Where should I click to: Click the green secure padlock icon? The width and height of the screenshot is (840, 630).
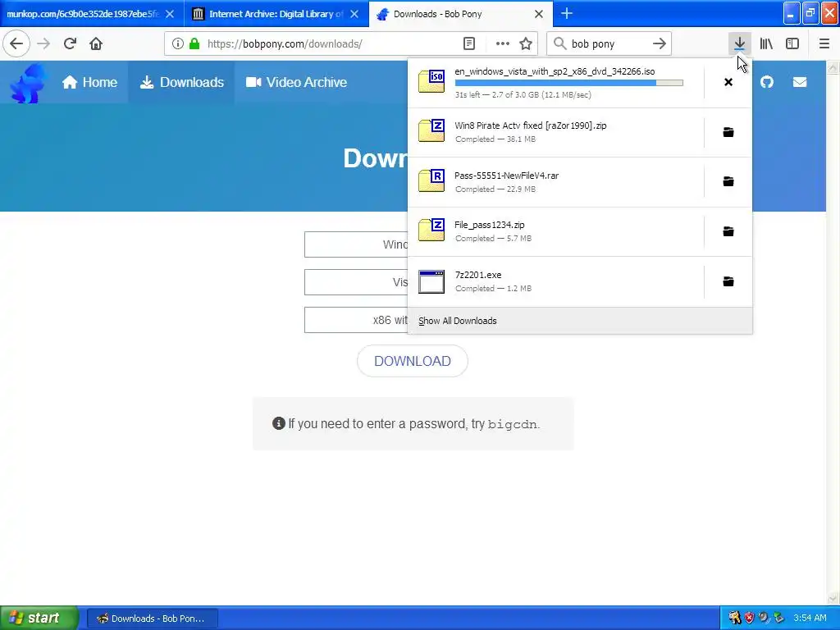194,44
